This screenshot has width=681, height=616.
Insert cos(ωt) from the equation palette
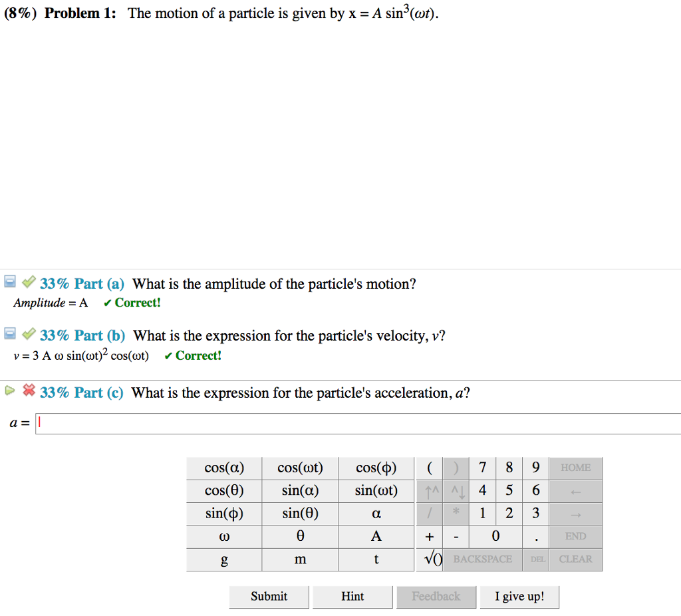pyautogui.click(x=299, y=468)
